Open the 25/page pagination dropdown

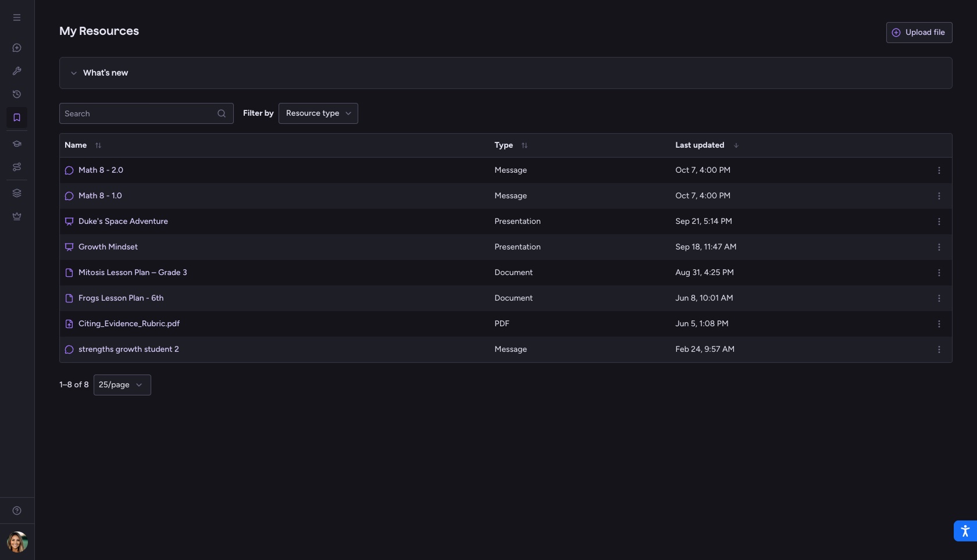click(x=122, y=385)
